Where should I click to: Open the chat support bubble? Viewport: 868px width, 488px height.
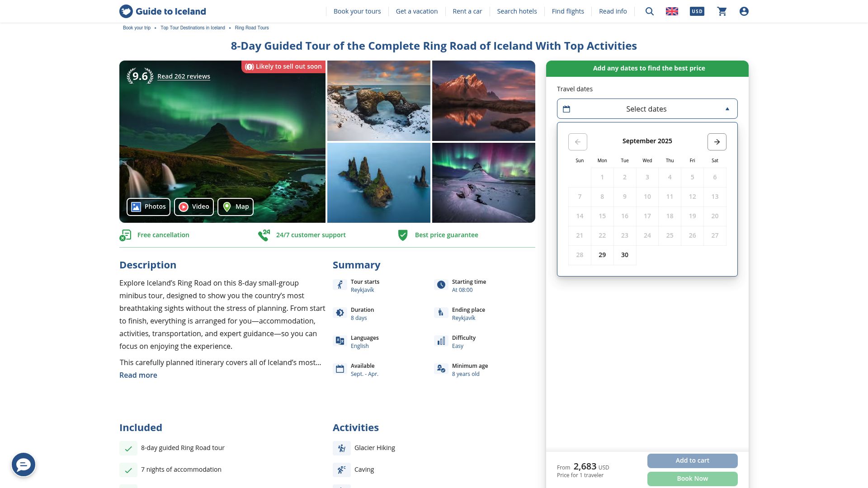click(24, 465)
